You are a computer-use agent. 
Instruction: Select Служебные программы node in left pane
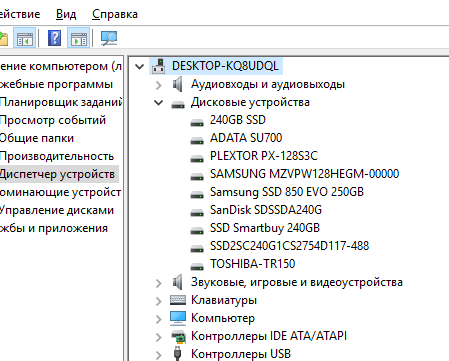click(x=56, y=84)
